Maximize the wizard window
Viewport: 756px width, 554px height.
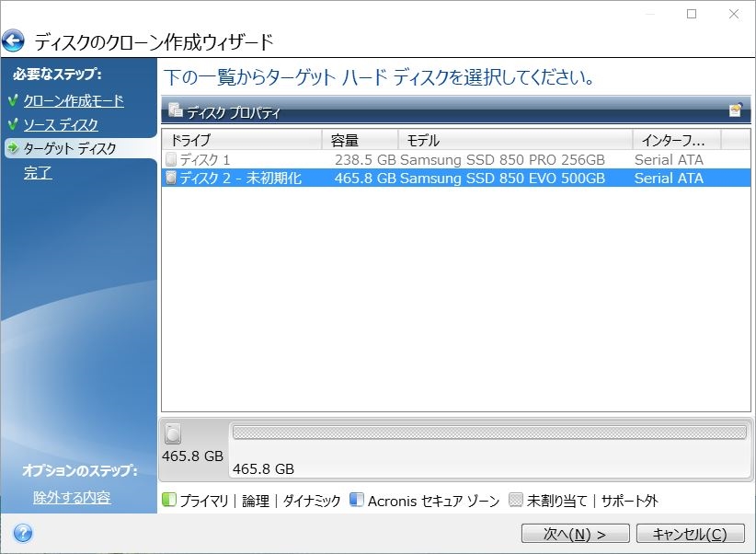coord(692,14)
